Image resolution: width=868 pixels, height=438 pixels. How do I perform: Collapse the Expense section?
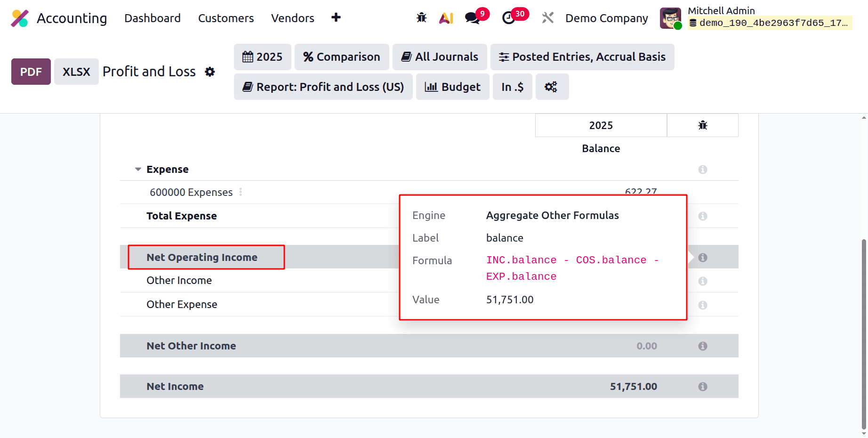[137, 169]
